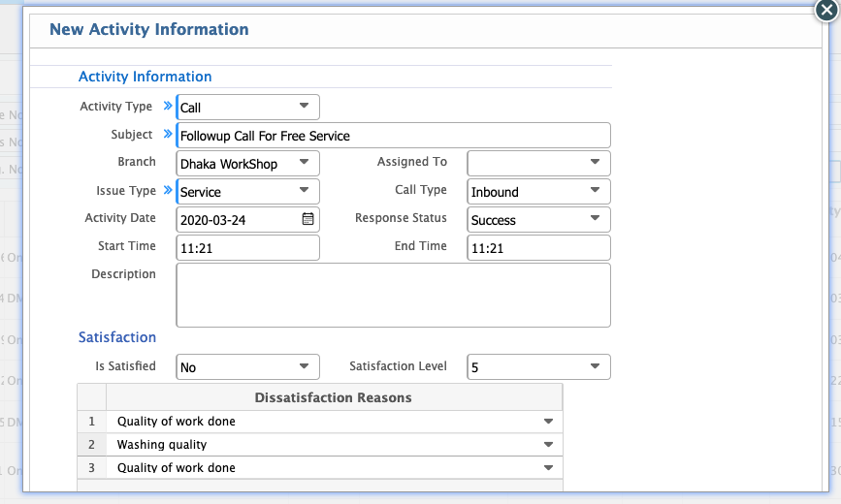The width and height of the screenshot is (841, 504).
Task: Open dropdown arrow of reason row 1
Action: pyautogui.click(x=548, y=422)
